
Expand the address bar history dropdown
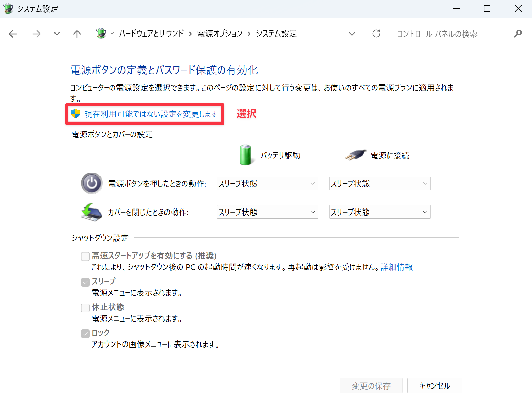352,34
